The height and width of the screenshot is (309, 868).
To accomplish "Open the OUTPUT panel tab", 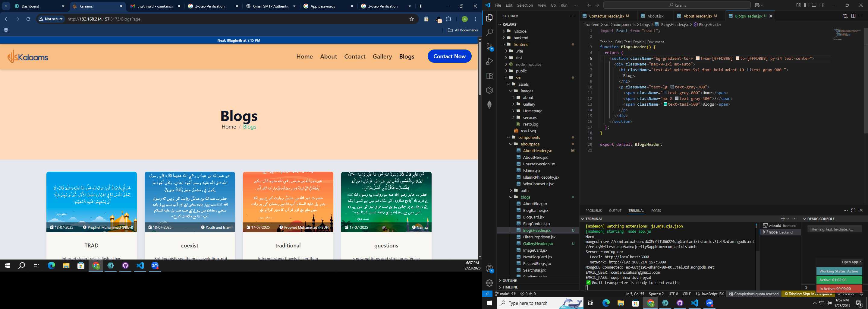I will 615,211.
